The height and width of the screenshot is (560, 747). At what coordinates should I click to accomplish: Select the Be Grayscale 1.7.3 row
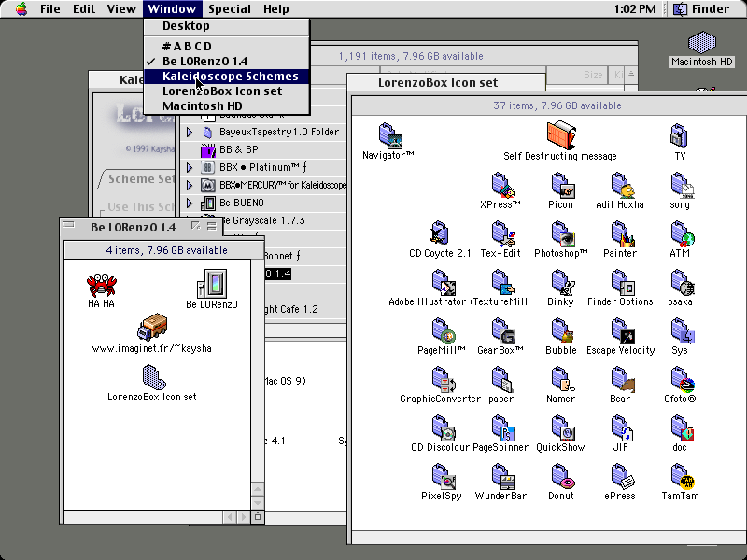pos(264,221)
